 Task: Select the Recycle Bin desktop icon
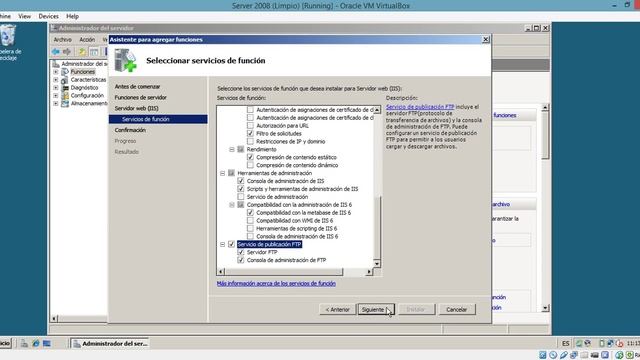(8, 36)
